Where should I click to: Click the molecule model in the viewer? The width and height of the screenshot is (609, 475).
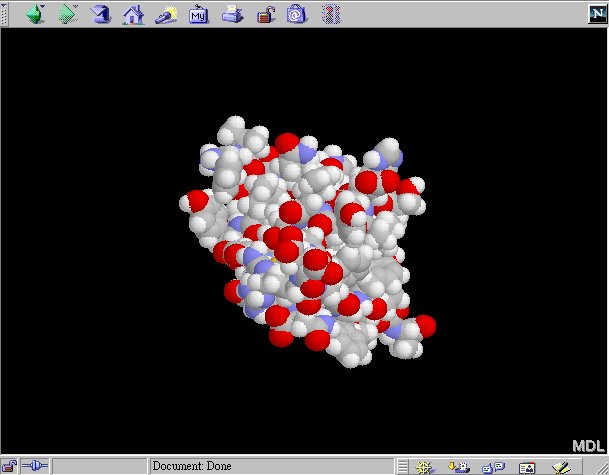(x=307, y=241)
